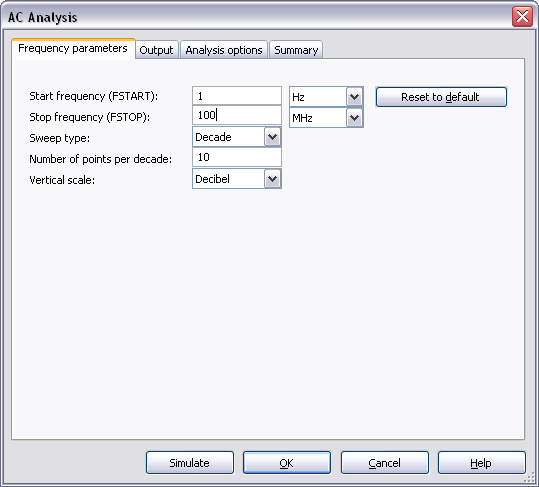Click the Start frequency (FSTART) input field
Image resolution: width=539 pixels, height=487 pixels.
pyautogui.click(x=237, y=96)
